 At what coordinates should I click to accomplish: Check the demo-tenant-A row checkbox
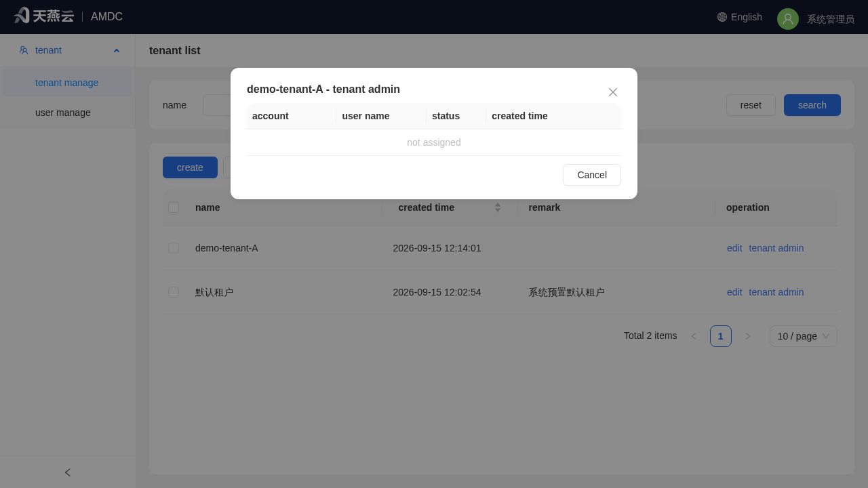pos(174,248)
